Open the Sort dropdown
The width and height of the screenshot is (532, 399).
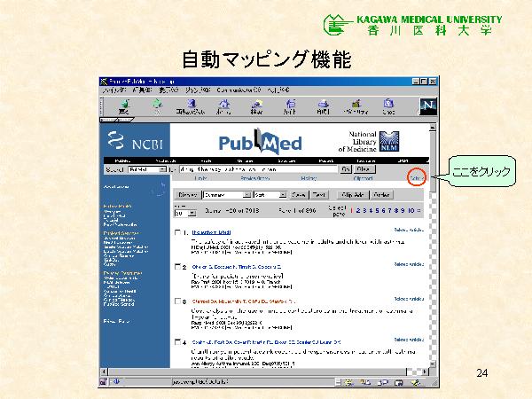(270, 195)
